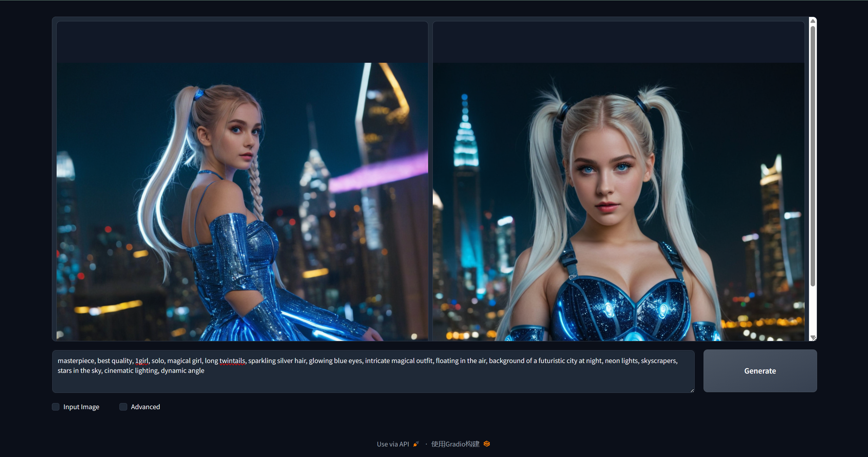Click the Generate button
868x457 pixels.
(760, 371)
